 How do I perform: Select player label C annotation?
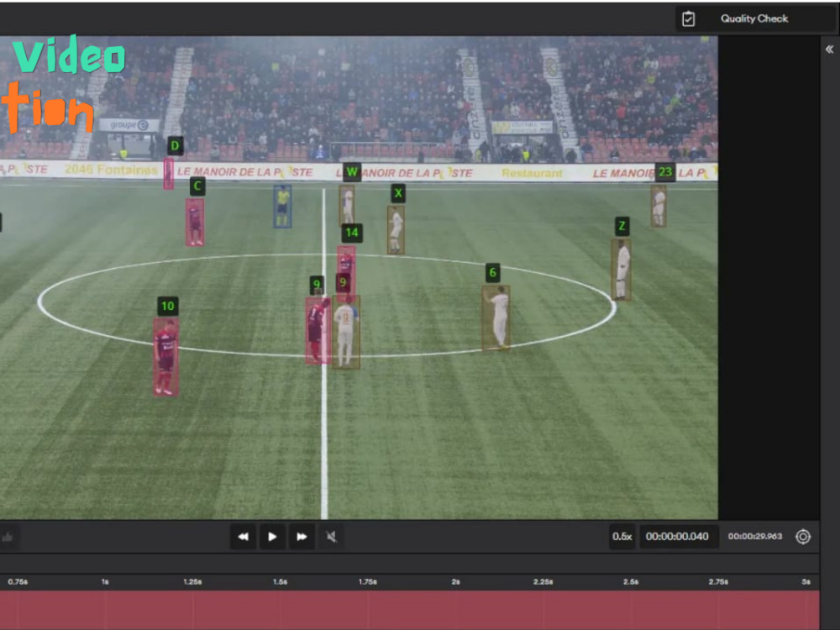(x=197, y=186)
